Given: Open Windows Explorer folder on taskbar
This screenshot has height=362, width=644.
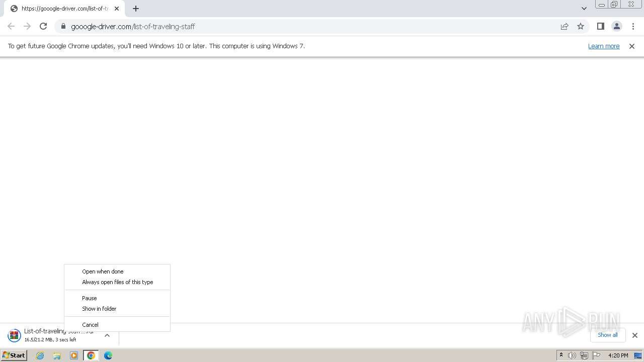Looking at the screenshot, I should tap(57, 355).
